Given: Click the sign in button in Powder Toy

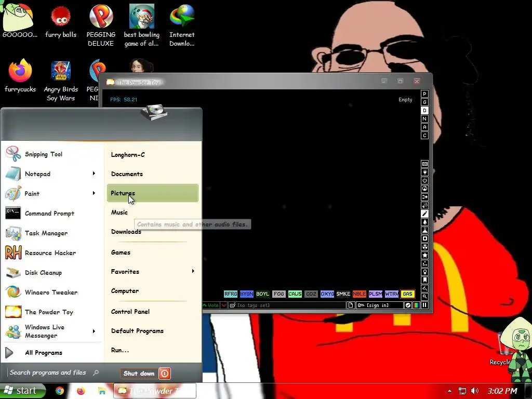Looking at the screenshot, I should pos(379,305).
